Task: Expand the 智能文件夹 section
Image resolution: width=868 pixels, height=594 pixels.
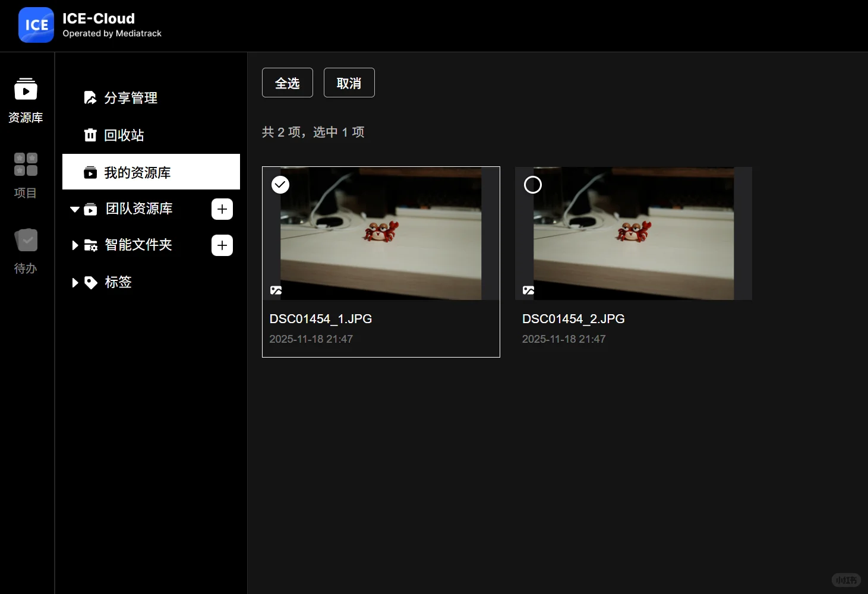Action: coord(75,245)
